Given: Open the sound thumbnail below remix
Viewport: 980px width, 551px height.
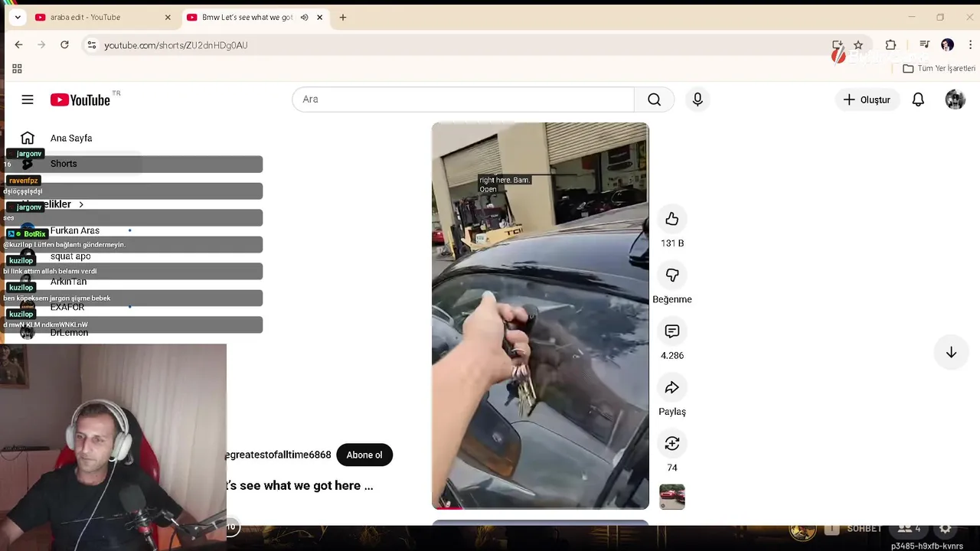Looking at the screenshot, I should [x=671, y=497].
